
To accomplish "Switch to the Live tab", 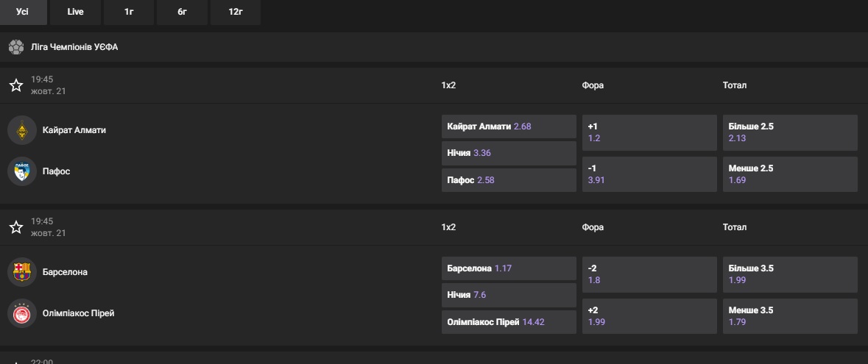I will [x=75, y=12].
